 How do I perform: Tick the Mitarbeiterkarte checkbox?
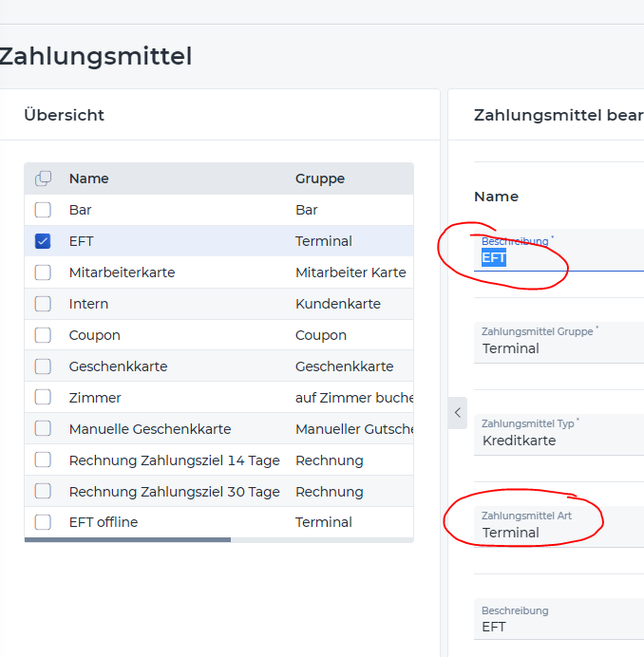pos(43,272)
